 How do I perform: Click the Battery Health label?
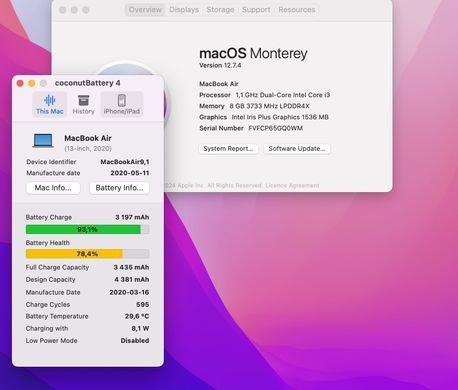48,243
